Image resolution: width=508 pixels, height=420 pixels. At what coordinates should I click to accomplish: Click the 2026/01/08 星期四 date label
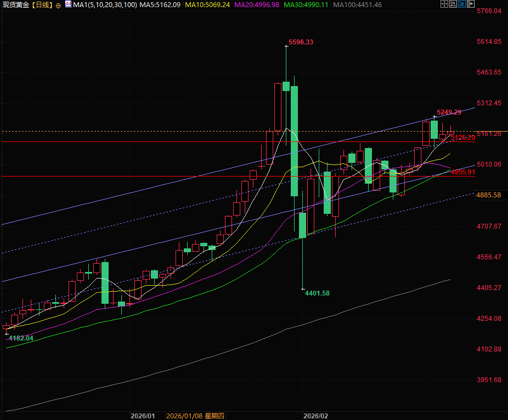coord(195,416)
